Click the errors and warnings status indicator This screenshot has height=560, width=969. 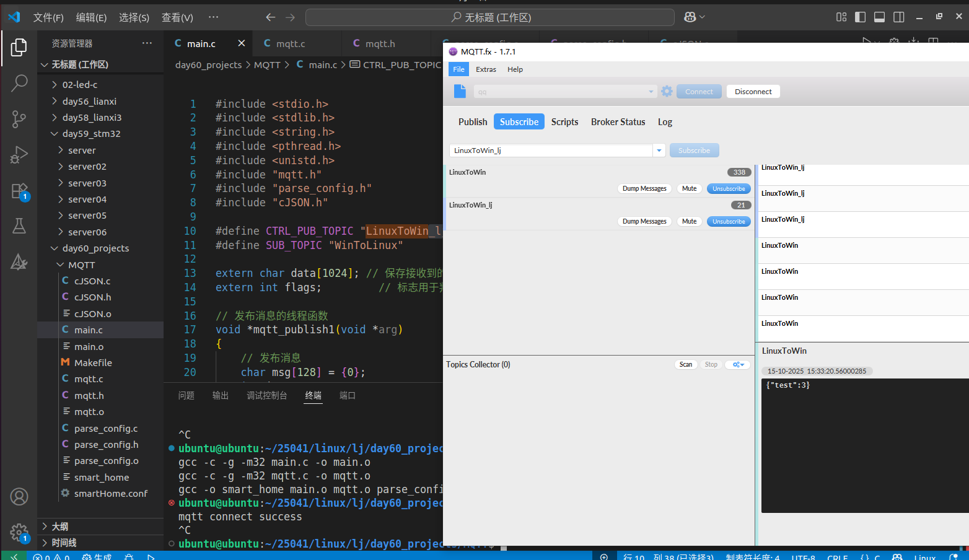tap(52, 556)
